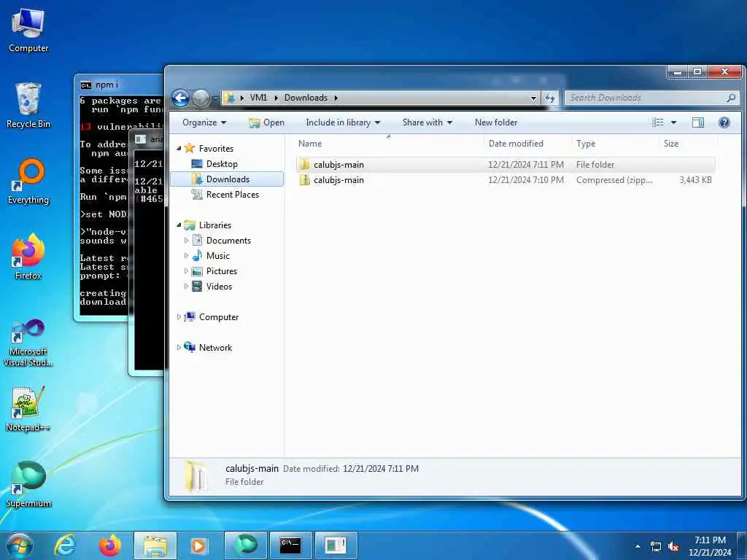Open the Organize menu
Viewport: 747px width, 560px height.
click(x=204, y=122)
